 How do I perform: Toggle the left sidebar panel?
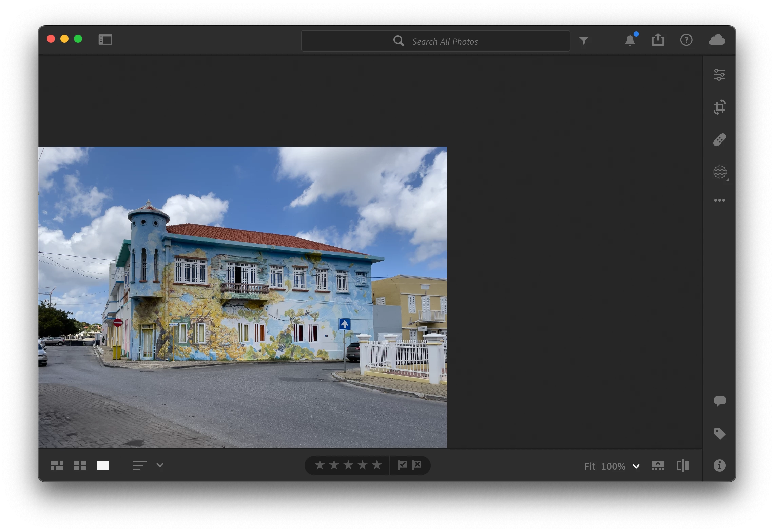(105, 40)
